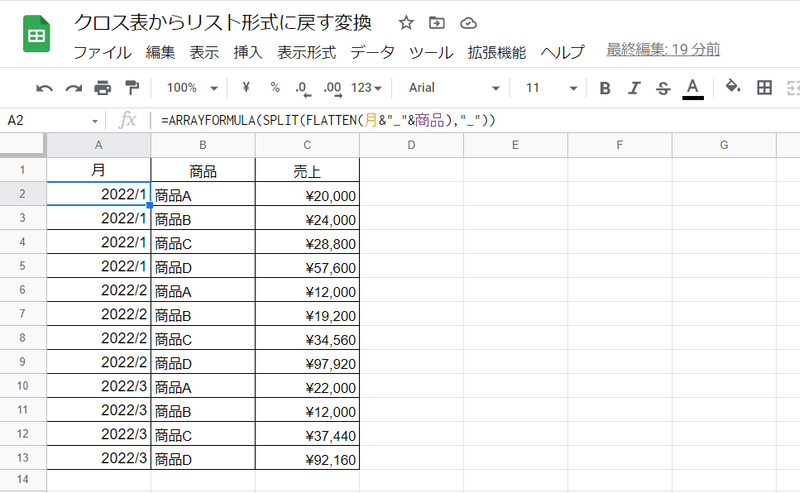Image resolution: width=800 pixels, height=493 pixels.
Task: Open the ツール menu
Action: [x=431, y=52]
